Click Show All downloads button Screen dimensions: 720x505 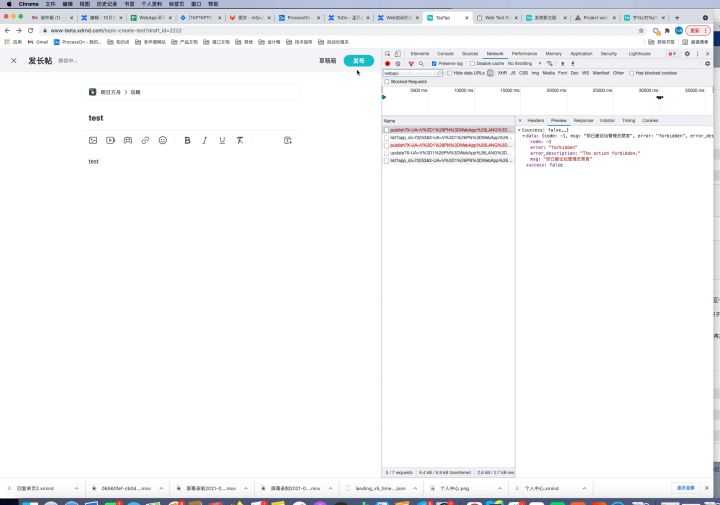[x=686, y=488]
